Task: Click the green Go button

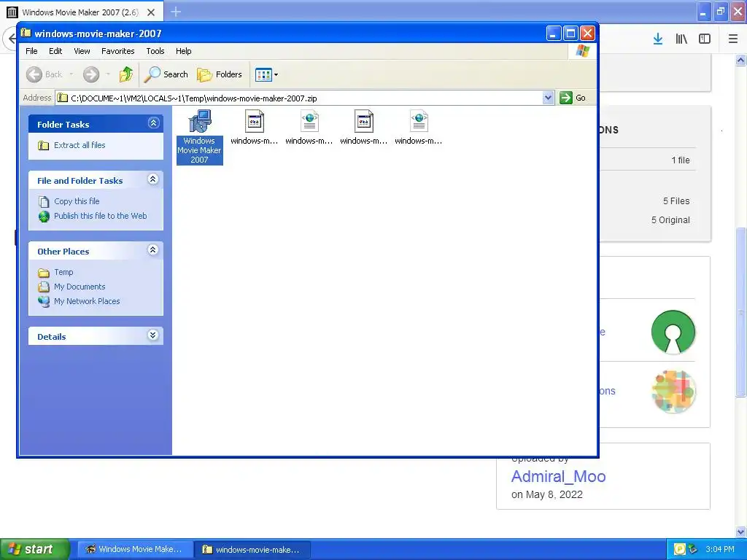Action: [573, 98]
